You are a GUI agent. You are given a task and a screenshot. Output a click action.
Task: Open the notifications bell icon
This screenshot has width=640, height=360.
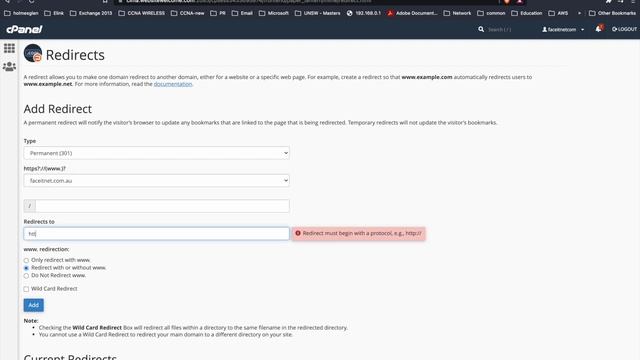(598, 29)
